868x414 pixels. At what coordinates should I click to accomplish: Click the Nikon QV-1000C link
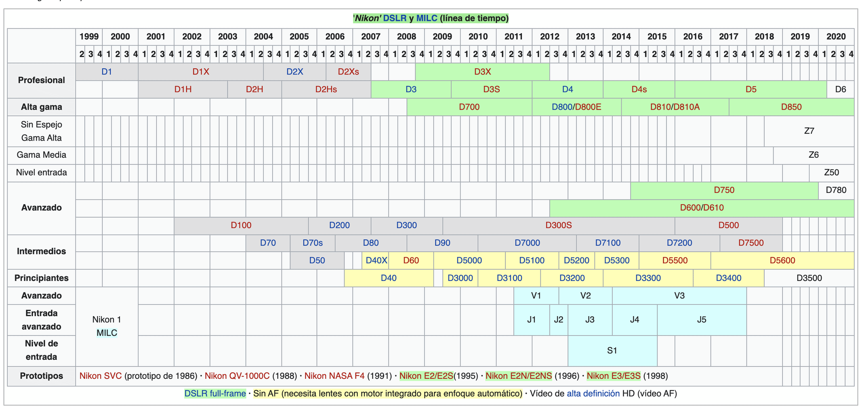(237, 376)
